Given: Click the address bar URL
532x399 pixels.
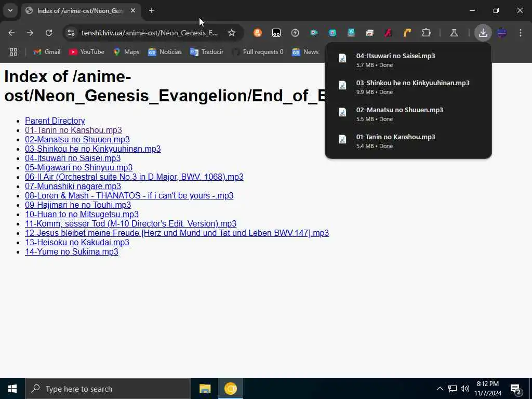Looking at the screenshot, I should pos(150,33).
